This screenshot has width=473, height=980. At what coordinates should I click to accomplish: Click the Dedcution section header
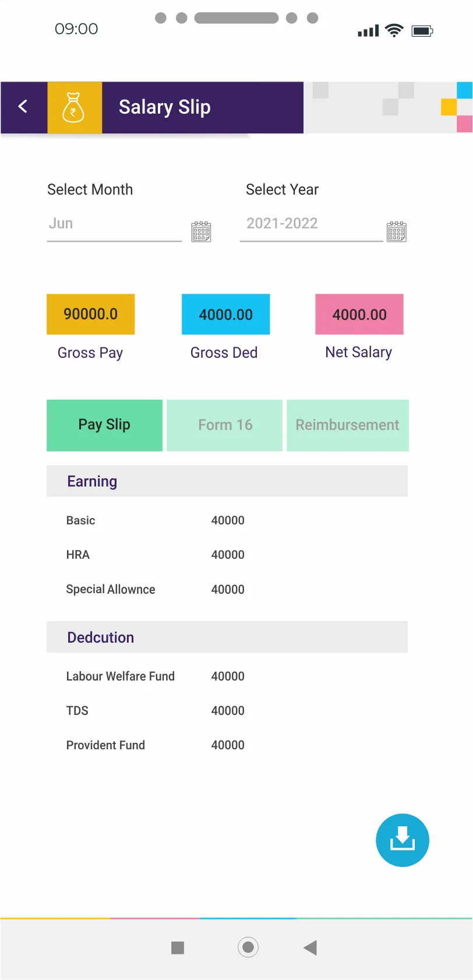(227, 637)
